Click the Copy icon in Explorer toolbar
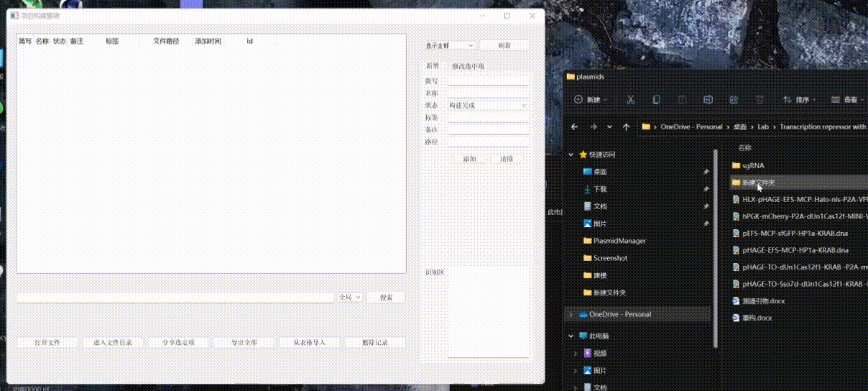The image size is (868, 391). pos(656,100)
